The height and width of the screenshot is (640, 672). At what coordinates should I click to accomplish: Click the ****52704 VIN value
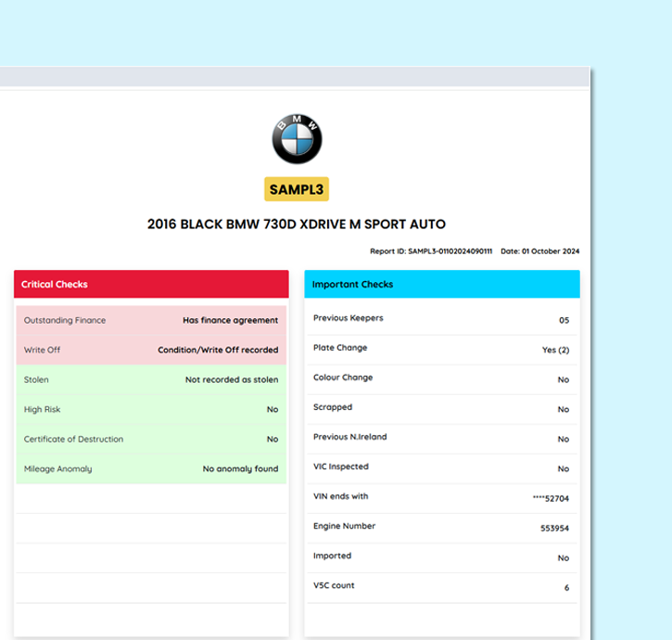[551, 498]
